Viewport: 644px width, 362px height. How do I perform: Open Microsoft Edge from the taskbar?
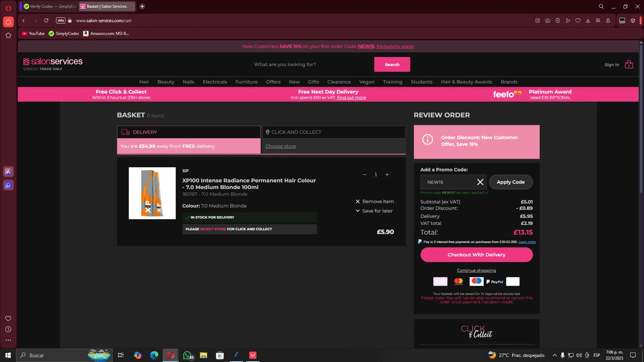coord(154,355)
